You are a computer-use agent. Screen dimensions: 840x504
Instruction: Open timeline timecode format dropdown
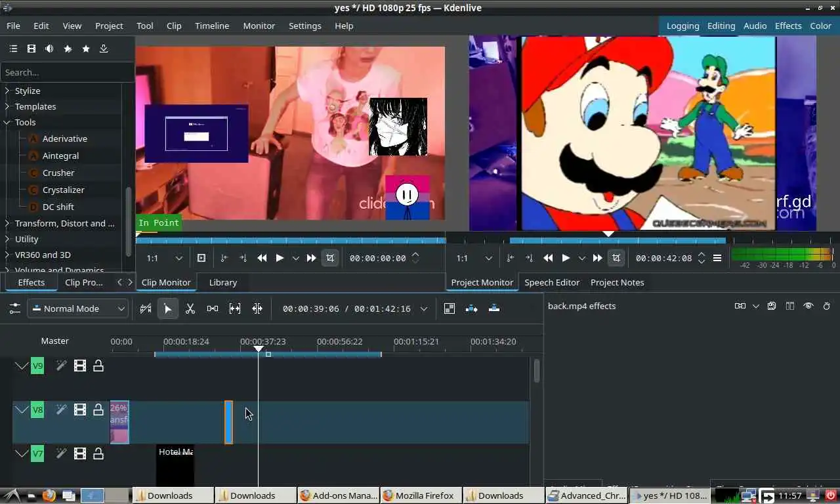[424, 309]
